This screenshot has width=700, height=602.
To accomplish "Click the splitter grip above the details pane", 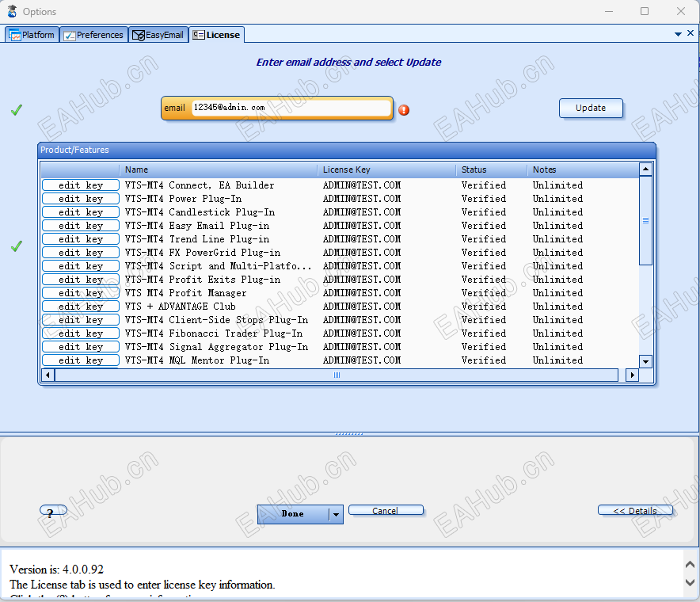I will [x=349, y=433].
